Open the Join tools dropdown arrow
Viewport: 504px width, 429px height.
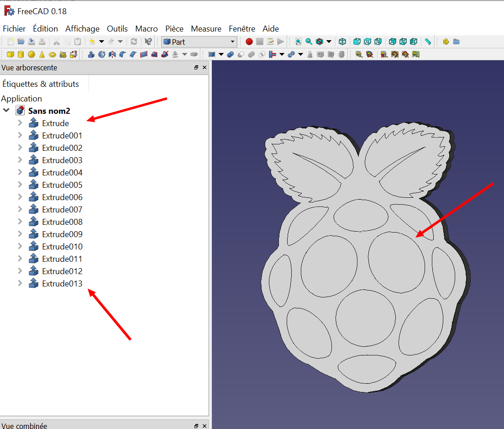tap(282, 55)
